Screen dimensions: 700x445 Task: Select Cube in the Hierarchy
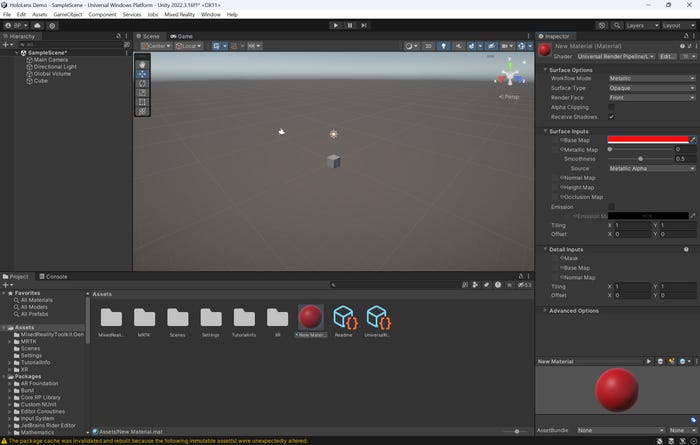pos(40,81)
